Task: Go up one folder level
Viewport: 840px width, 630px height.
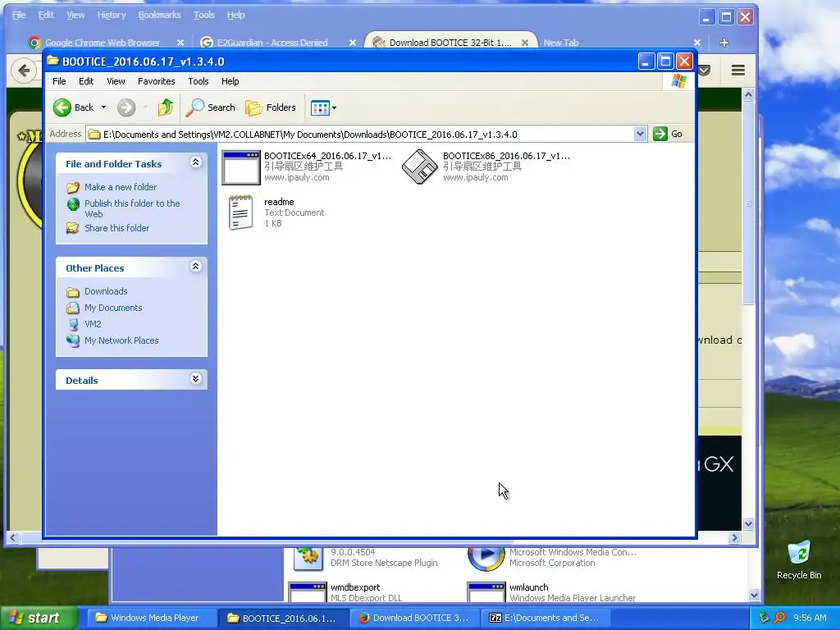Action: (x=166, y=107)
